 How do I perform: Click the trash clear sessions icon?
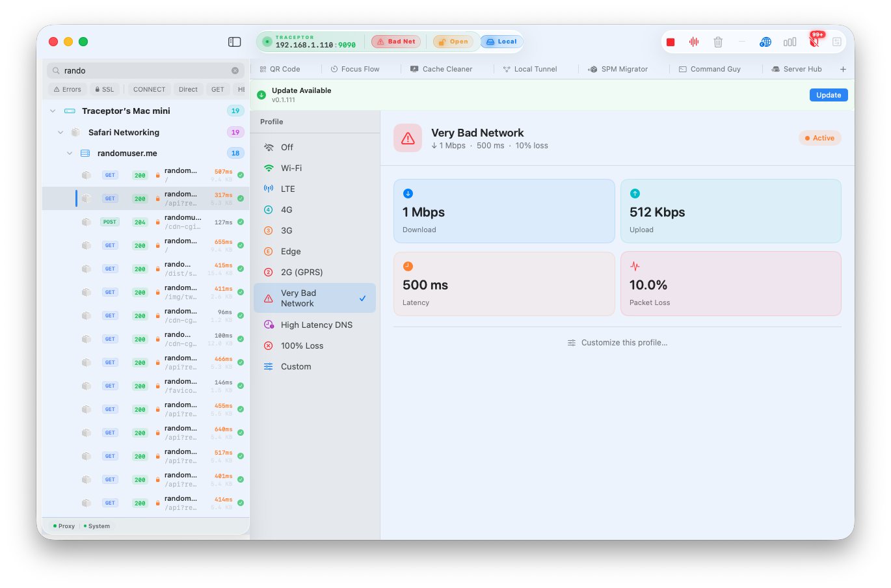718,42
